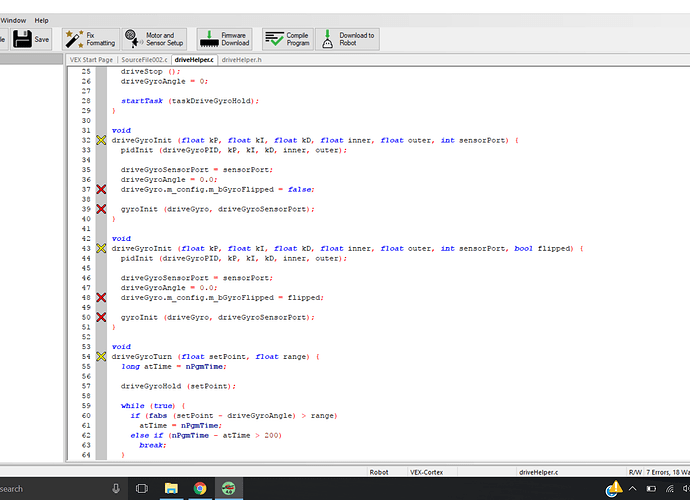This screenshot has width=690, height=500.
Task: Click the motor and sensor icon
Action: [133, 39]
